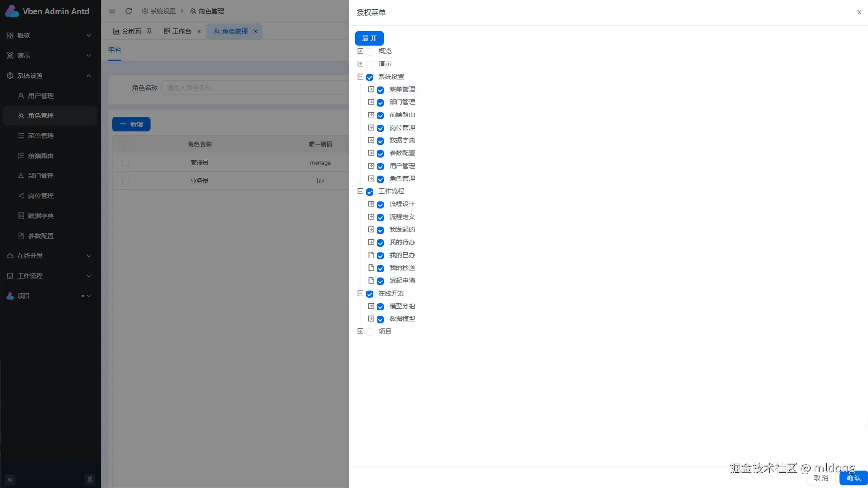Click the 角色名称 search input field
This screenshot has height=488, width=868.
(253, 88)
